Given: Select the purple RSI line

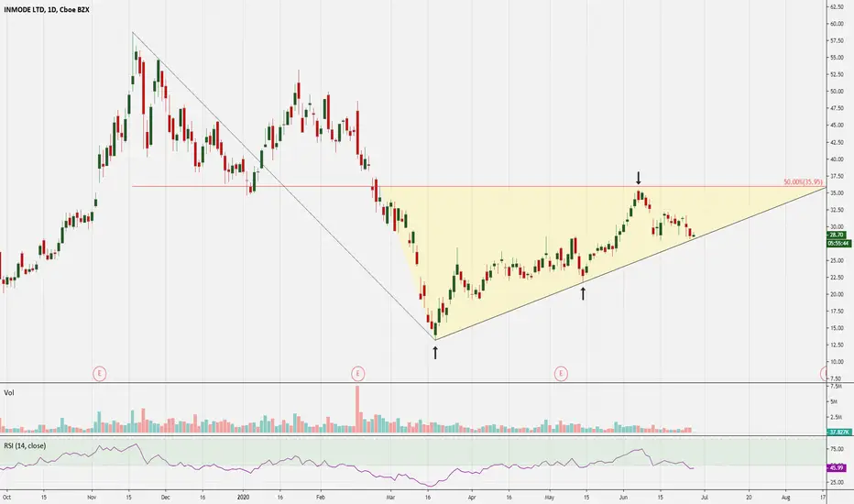Looking at the screenshot, I should coord(346,466).
